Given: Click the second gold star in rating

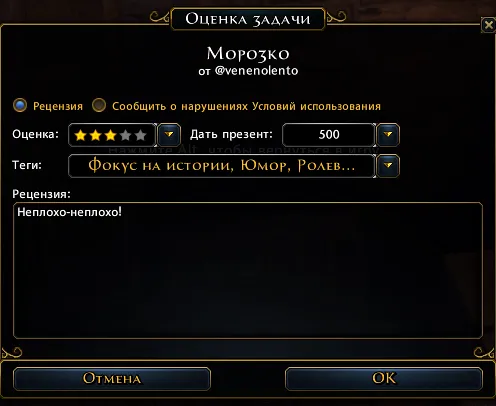Looking at the screenshot, I should (x=95, y=135).
